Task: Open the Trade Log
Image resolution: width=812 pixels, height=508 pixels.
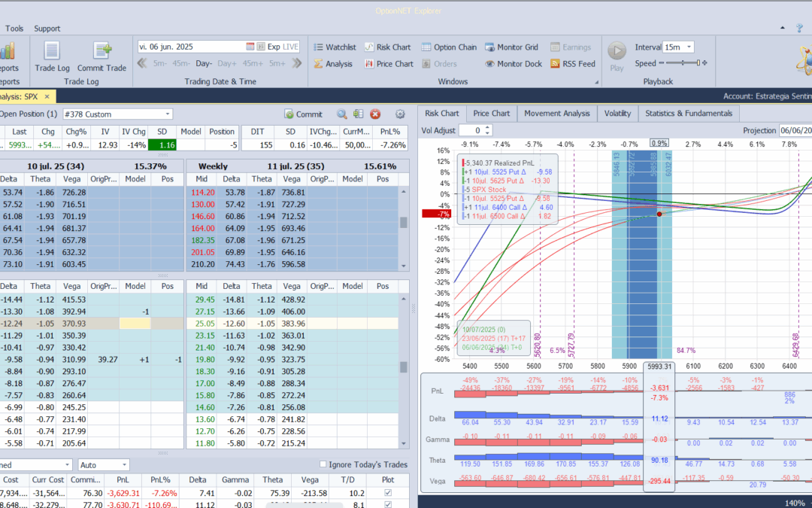Action: 52,57
